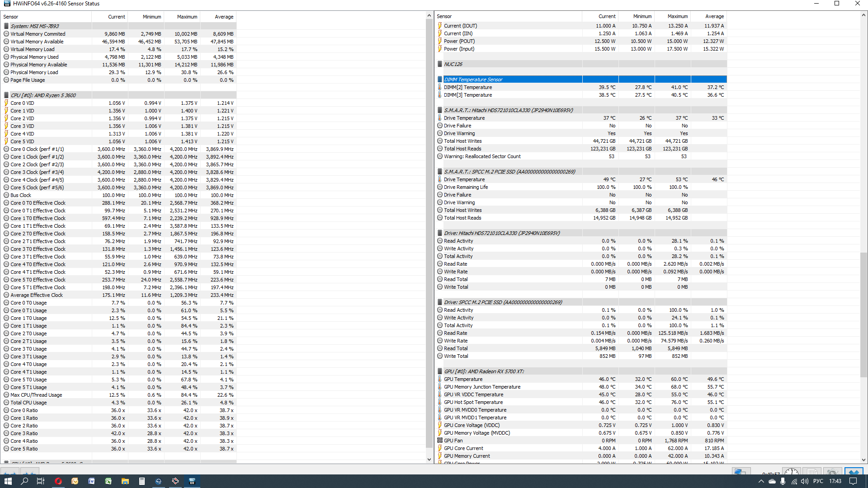The height and width of the screenshot is (488, 868).
Task: Open Excel from the taskbar
Action: click(108, 481)
